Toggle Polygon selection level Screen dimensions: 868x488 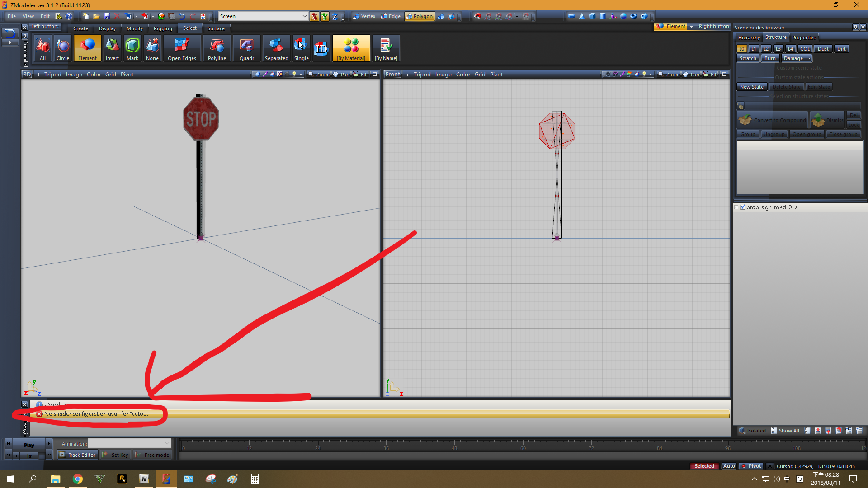click(419, 16)
